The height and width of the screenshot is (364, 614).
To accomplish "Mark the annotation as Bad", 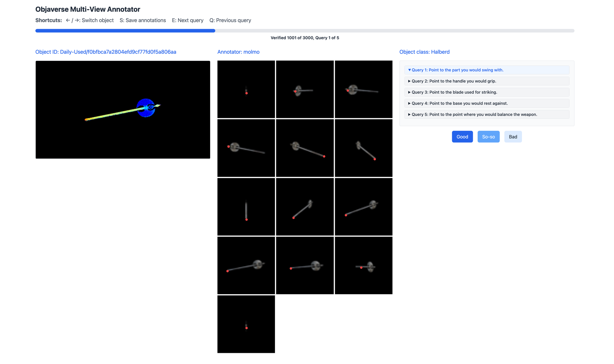I will (513, 137).
